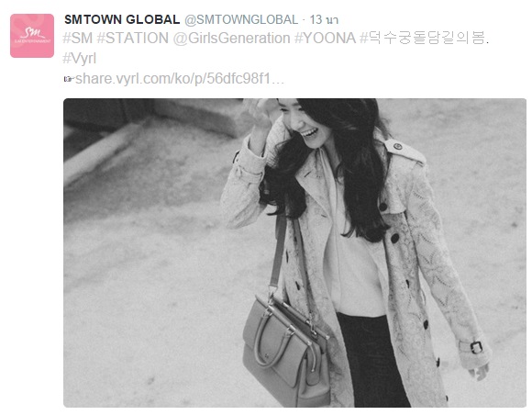
Task: Click the handbag in the photo
Action: 286,352
